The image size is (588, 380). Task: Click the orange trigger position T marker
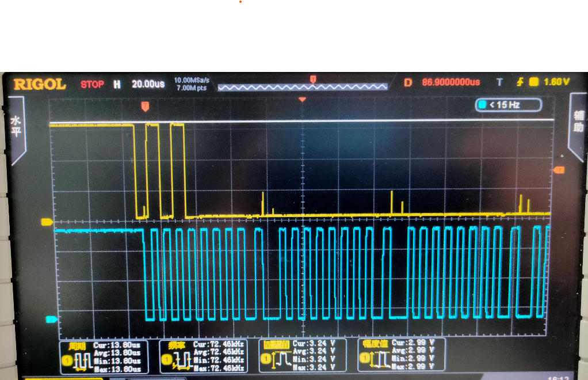click(145, 107)
